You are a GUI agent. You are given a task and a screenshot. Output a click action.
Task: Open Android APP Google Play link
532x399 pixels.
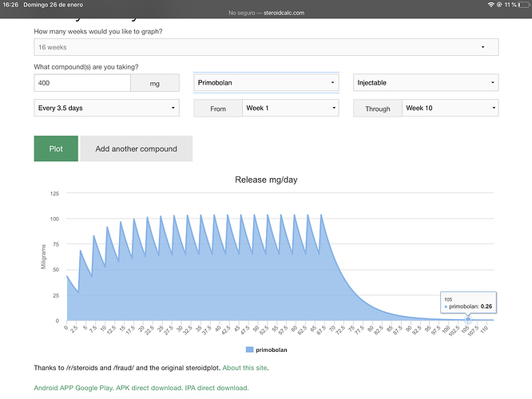74,388
